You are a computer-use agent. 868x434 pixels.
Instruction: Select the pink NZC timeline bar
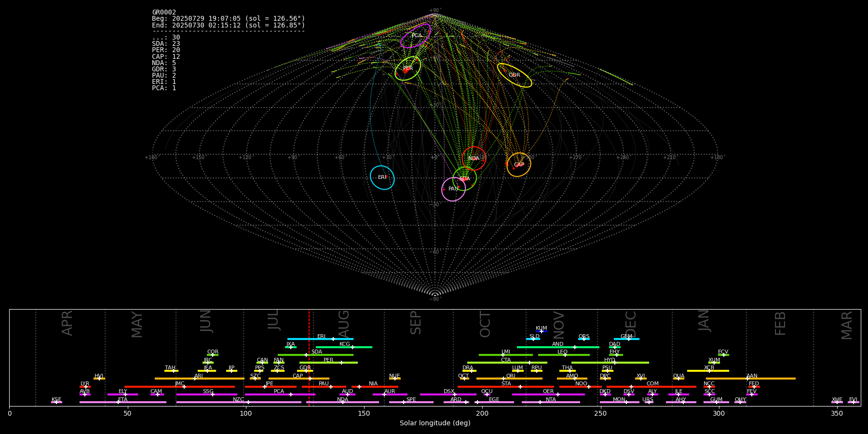click(x=239, y=402)
